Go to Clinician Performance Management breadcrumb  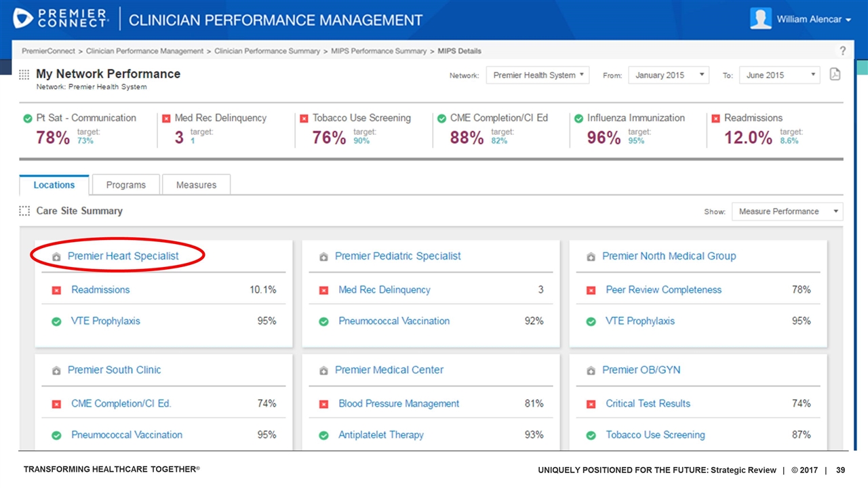tap(144, 51)
